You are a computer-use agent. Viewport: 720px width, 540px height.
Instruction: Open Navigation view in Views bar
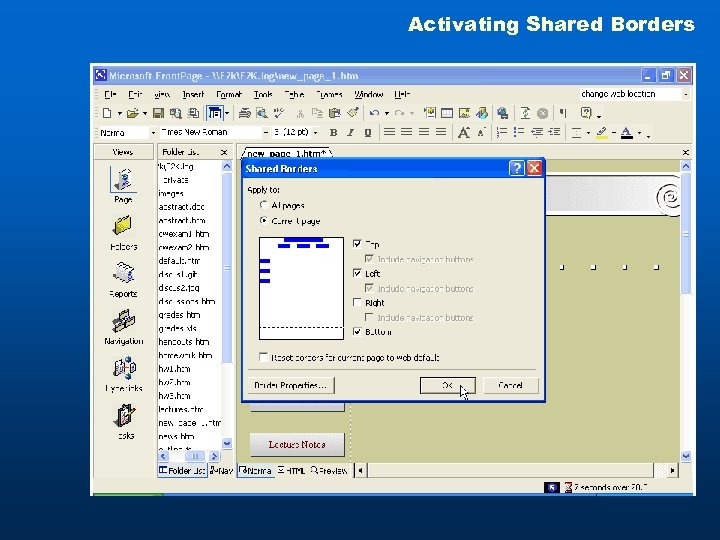click(123, 327)
